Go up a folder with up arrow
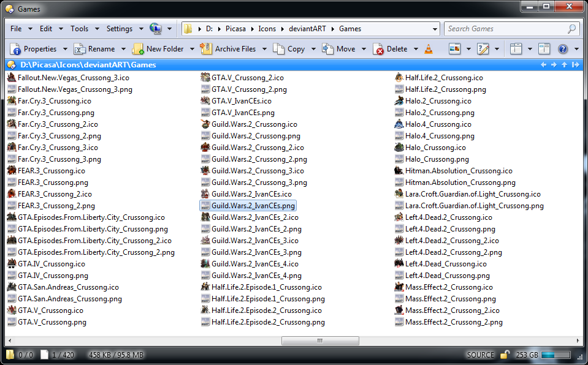 (564, 65)
